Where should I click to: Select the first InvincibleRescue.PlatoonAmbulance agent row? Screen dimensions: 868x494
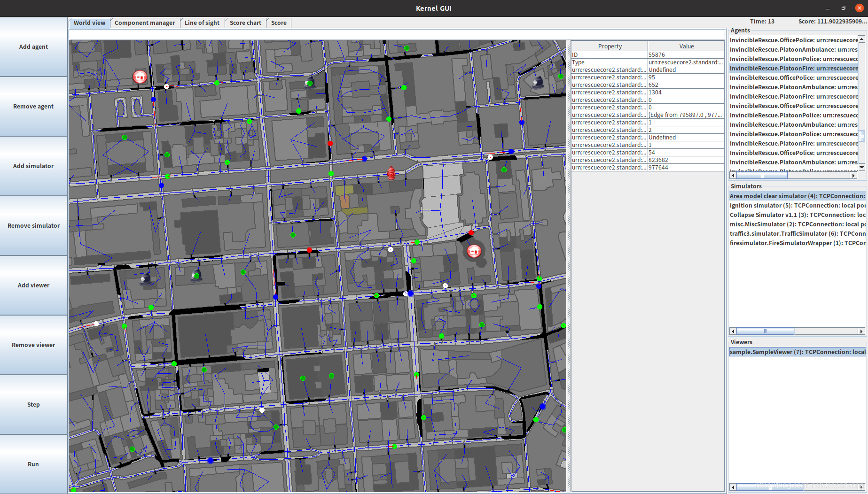(x=793, y=50)
